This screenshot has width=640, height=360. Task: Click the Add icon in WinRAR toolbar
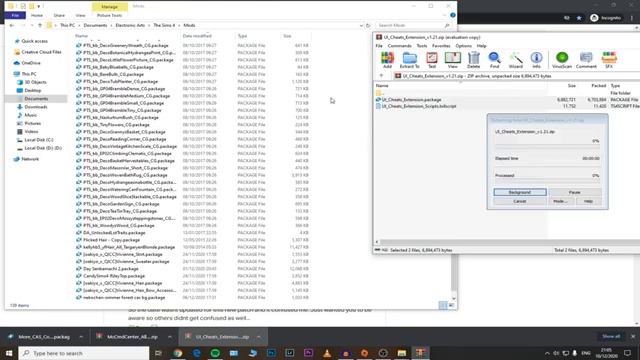coord(387,60)
